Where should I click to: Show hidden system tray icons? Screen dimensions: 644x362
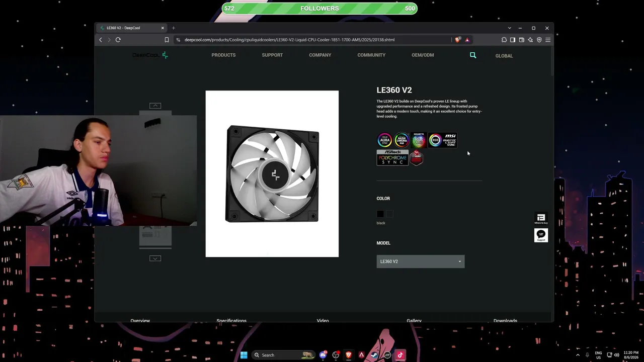(578, 355)
